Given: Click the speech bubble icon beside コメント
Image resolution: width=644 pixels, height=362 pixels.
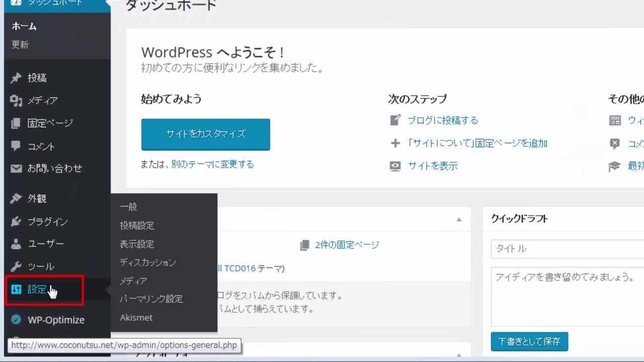Looking at the screenshot, I should pos(16,146).
